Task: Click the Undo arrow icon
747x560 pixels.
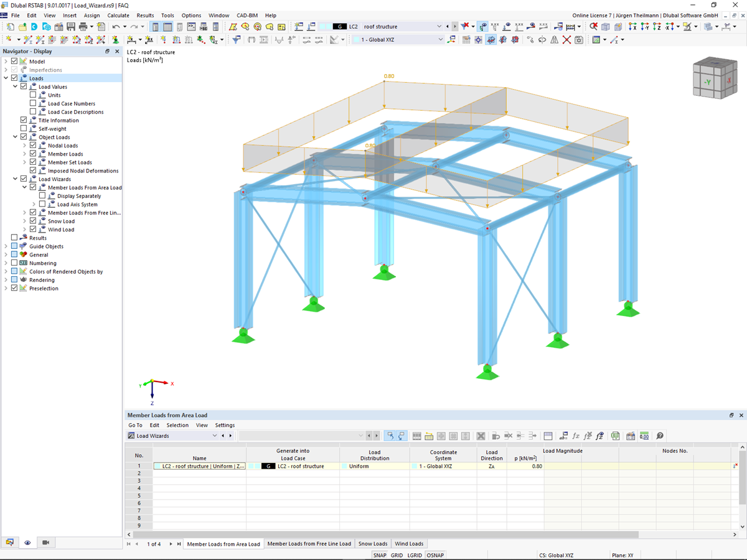Action: pyautogui.click(x=117, y=27)
